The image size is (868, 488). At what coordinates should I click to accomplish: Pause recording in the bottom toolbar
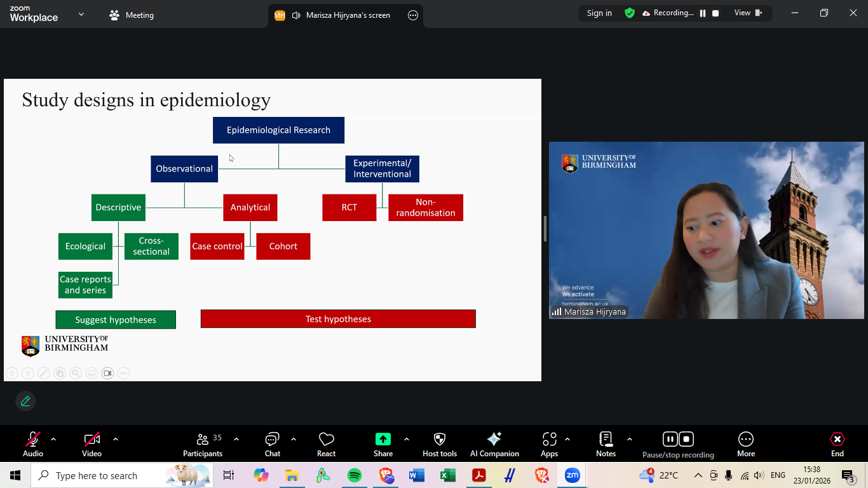click(670, 439)
